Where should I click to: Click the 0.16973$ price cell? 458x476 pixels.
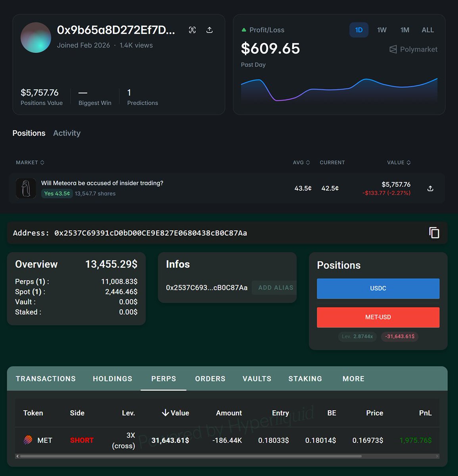point(368,440)
